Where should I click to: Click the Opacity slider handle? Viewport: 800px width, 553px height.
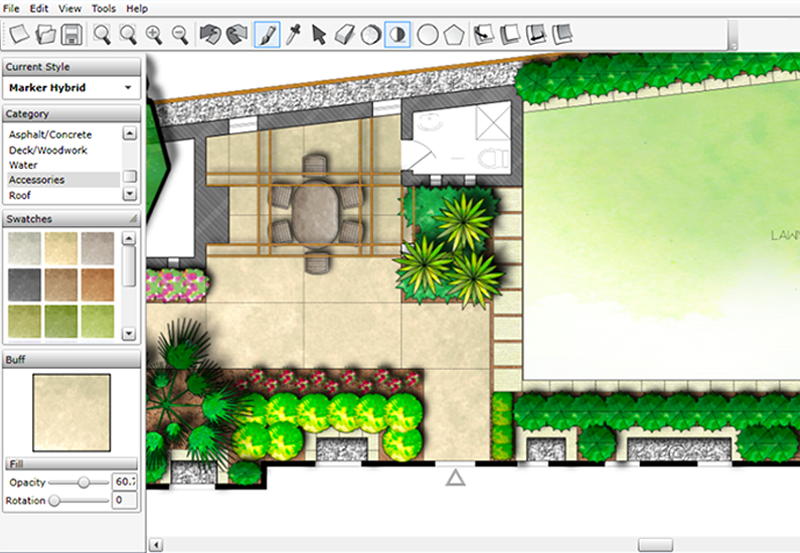(84, 482)
